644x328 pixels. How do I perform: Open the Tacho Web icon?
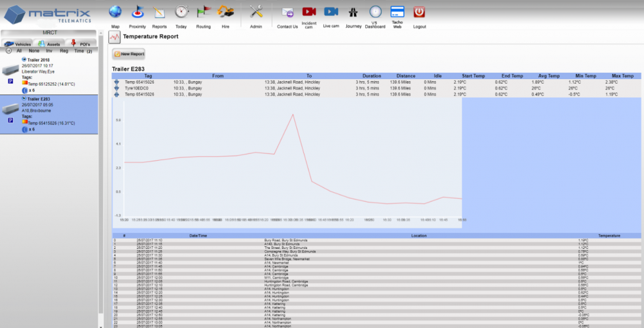coord(397,12)
